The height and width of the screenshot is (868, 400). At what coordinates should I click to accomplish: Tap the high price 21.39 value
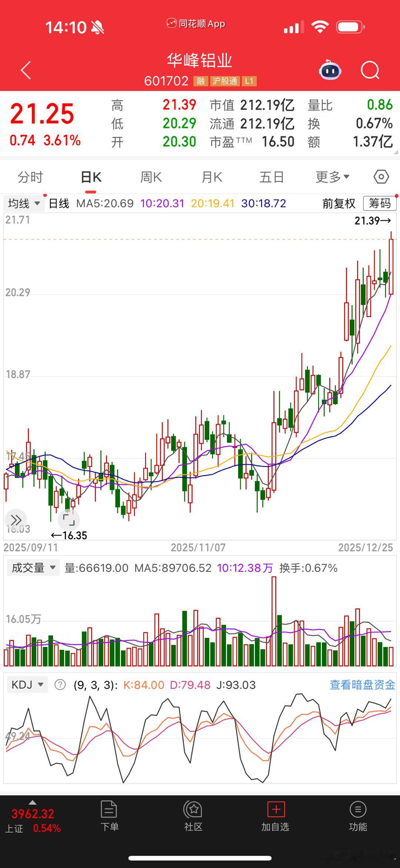(179, 105)
